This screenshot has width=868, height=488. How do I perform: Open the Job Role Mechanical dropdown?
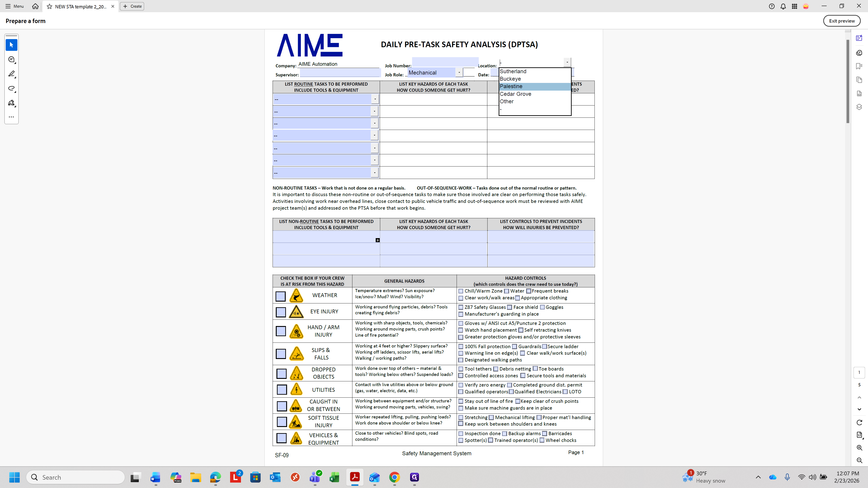pos(459,72)
